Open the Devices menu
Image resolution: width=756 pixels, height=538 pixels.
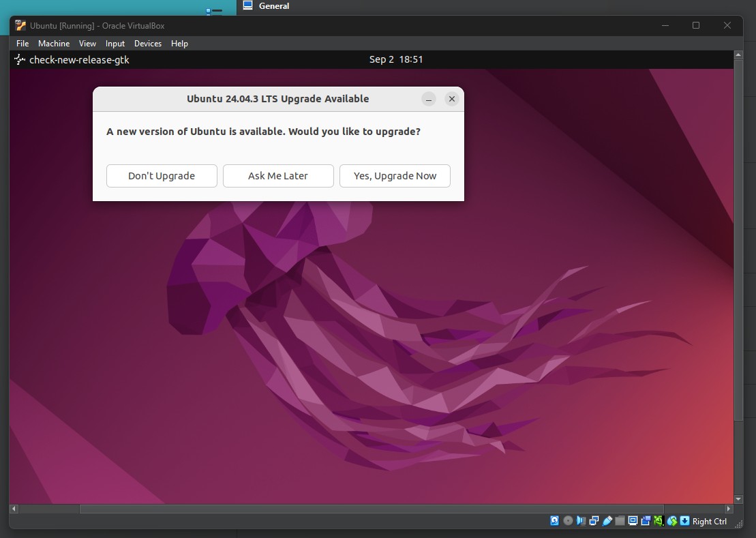[148, 43]
